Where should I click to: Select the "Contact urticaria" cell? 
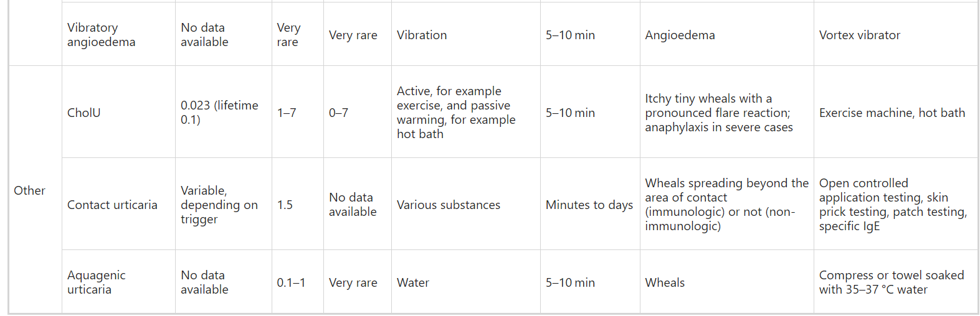pos(112,205)
